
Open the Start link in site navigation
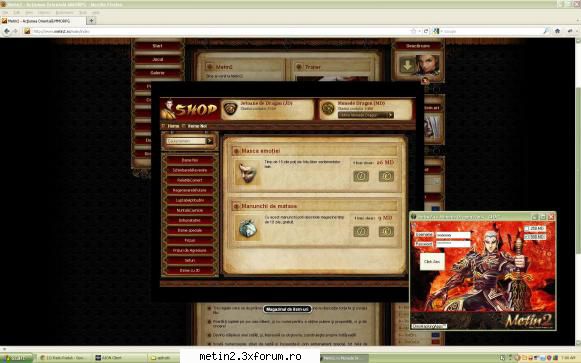coord(157,46)
